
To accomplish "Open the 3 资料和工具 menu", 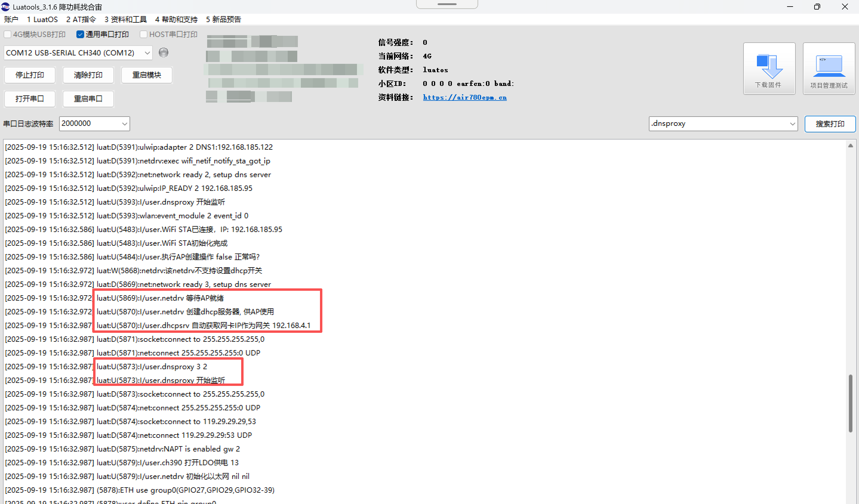I will tap(125, 19).
